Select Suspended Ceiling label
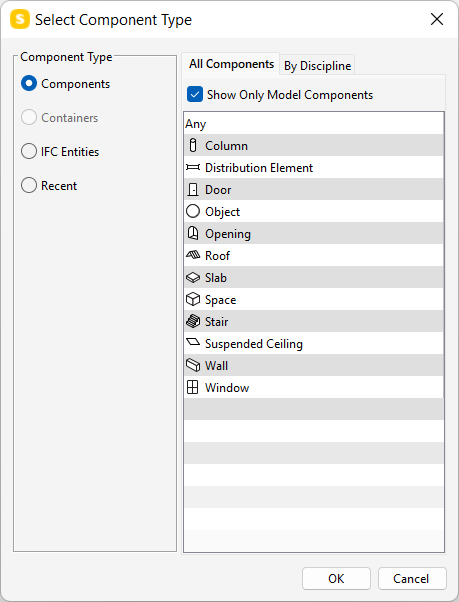 click(254, 344)
